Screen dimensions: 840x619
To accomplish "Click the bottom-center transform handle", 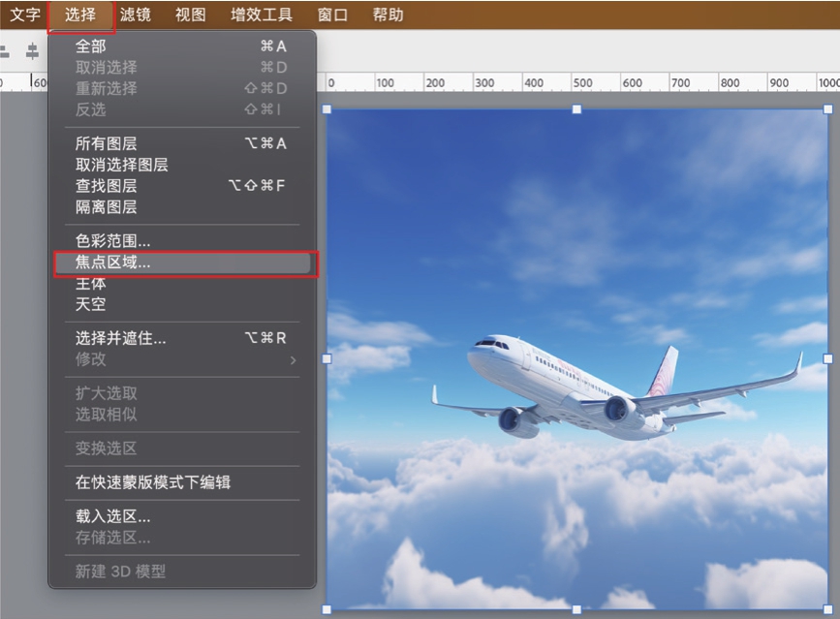I will tap(577, 609).
